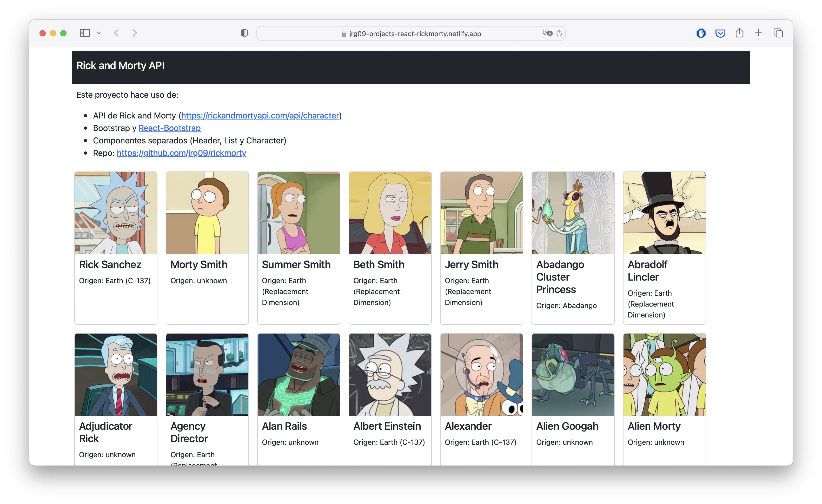The height and width of the screenshot is (504, 822).
Task: Open the Share menu icon
Action: pos(739,33)
